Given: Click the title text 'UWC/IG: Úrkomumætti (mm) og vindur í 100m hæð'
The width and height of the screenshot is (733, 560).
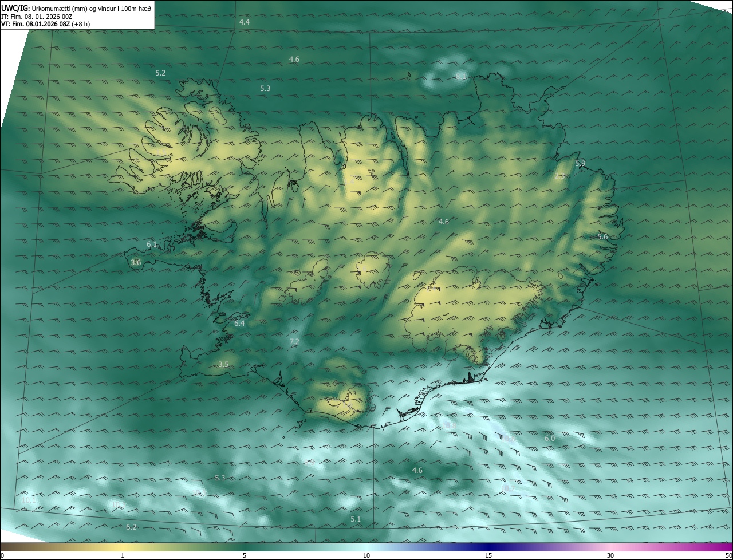Looking at the screenshot, I should coord(76,7).
